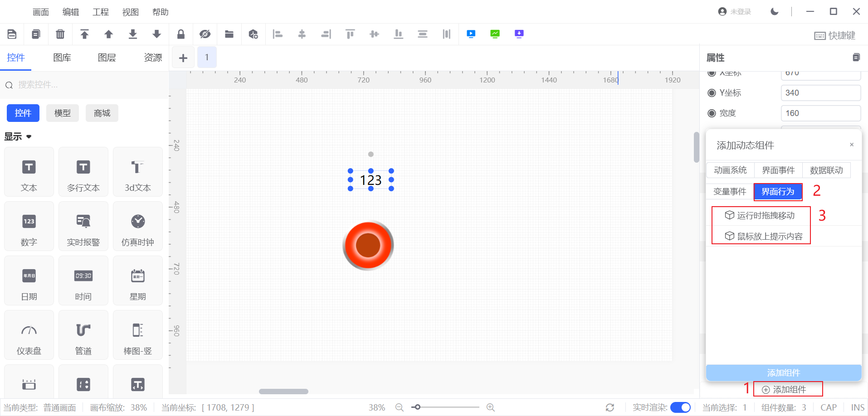Click the light blue 添加组件 button
The height and width of the screenshot is (416, 868).
[x=783, y=372]
